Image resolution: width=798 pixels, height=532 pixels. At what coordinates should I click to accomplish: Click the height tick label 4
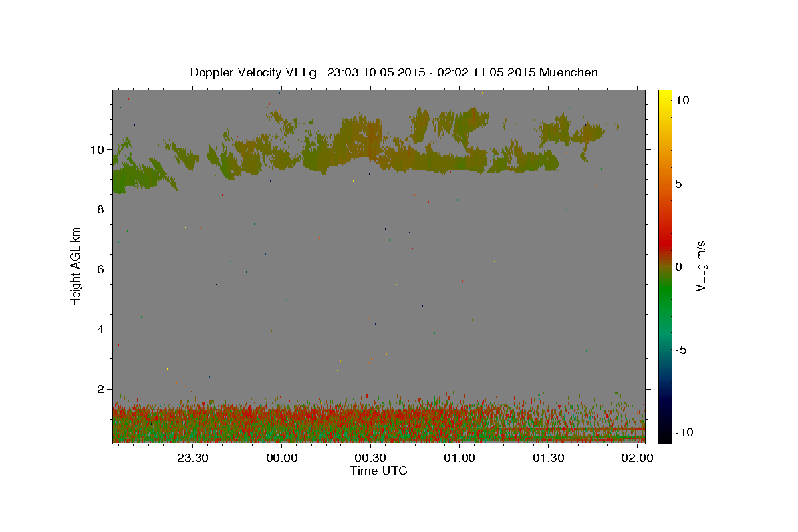tap(100, 329)
